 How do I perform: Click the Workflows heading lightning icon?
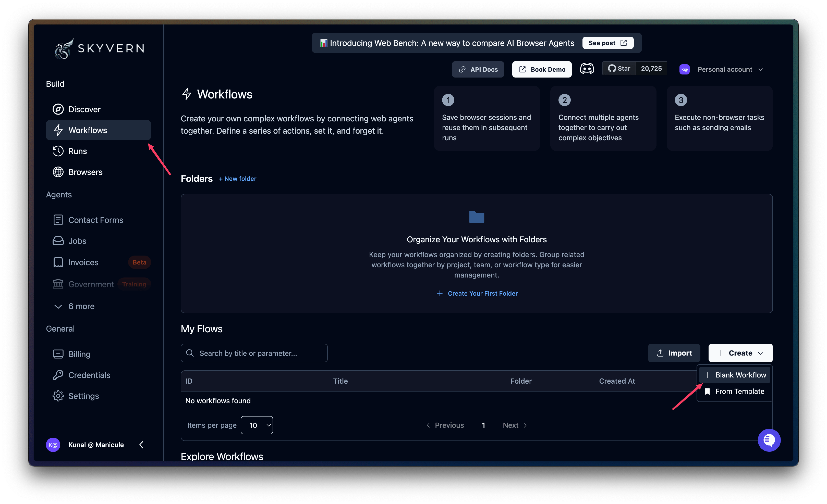click(x=187, y=94)
